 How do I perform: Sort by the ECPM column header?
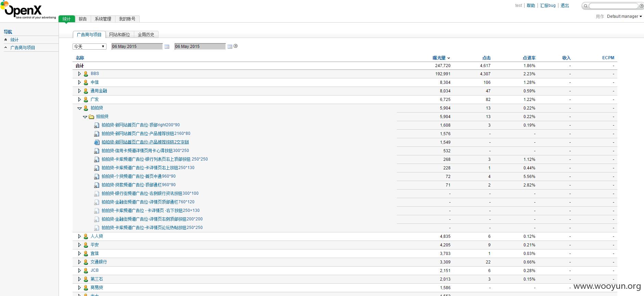coord(608,58)
